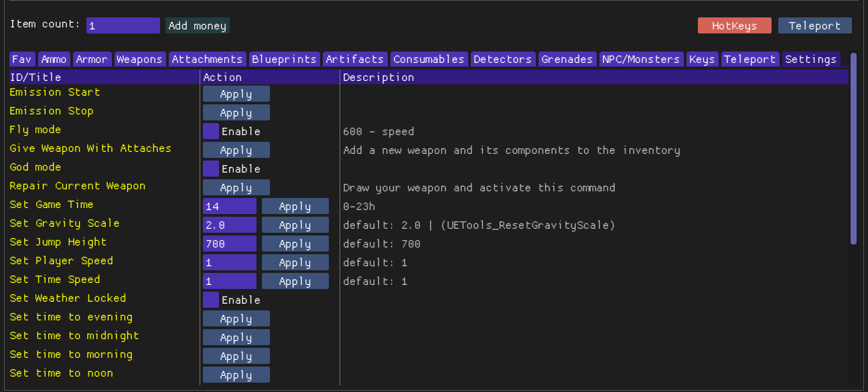Apply the Set Game Time value
This screenshot has width=868, height=392.
tap(295, 206)
